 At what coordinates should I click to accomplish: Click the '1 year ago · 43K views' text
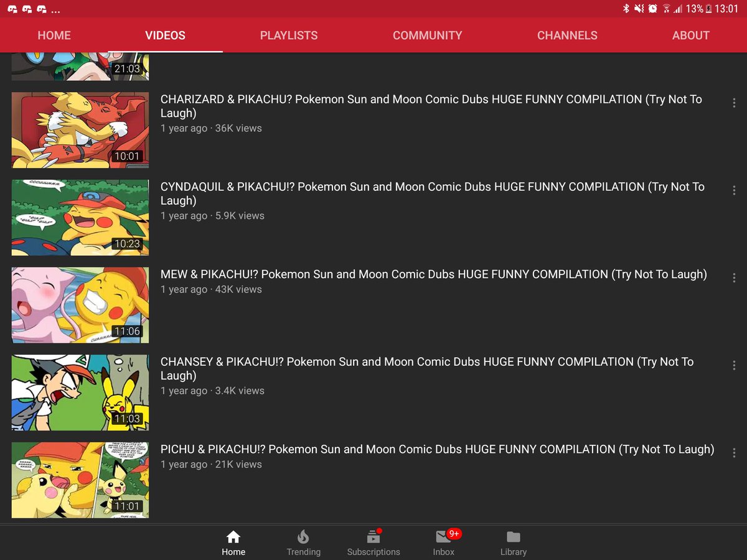tap(211, 289)
